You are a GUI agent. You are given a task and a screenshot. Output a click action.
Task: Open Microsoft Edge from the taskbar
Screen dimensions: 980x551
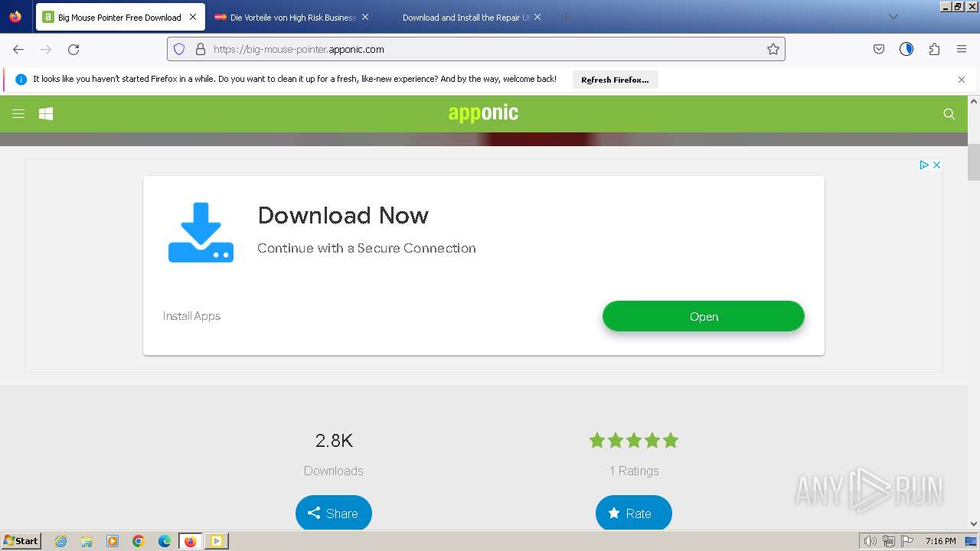(165, 541)
